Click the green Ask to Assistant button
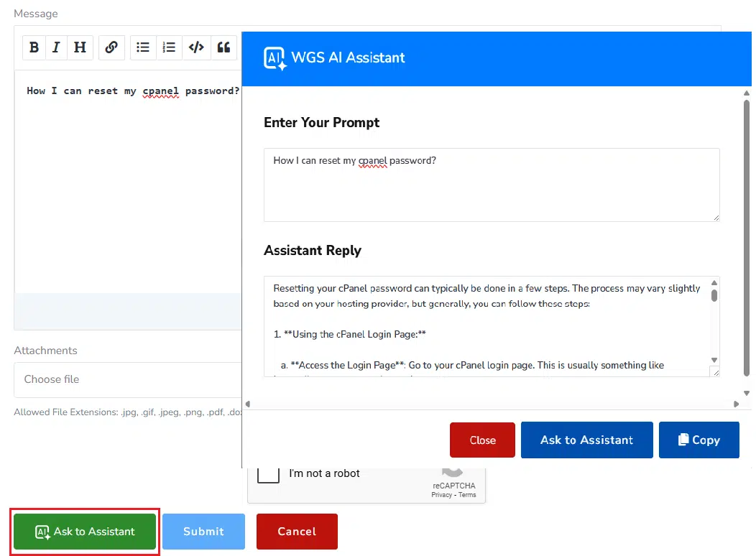 coord(85,532)
